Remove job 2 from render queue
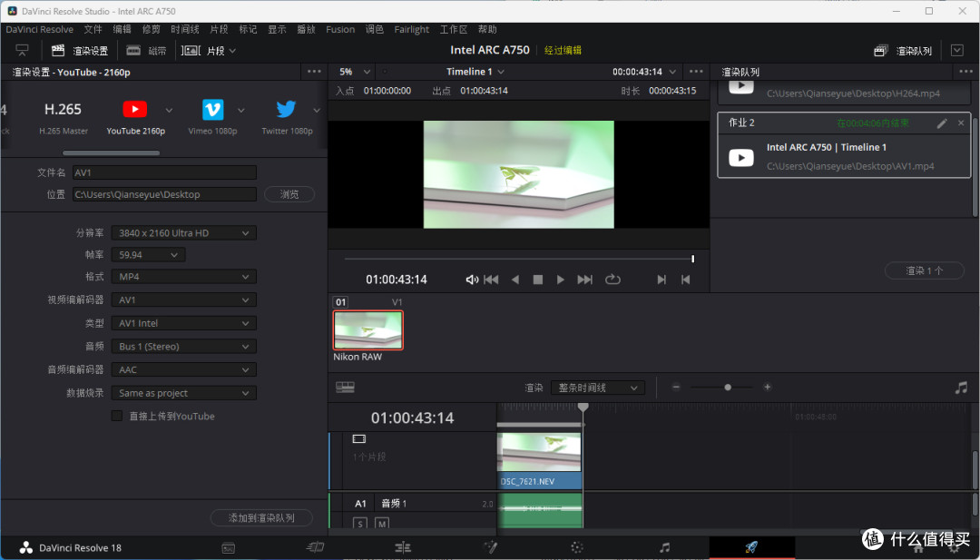980x560 pixels. click(x=961, y=123)
